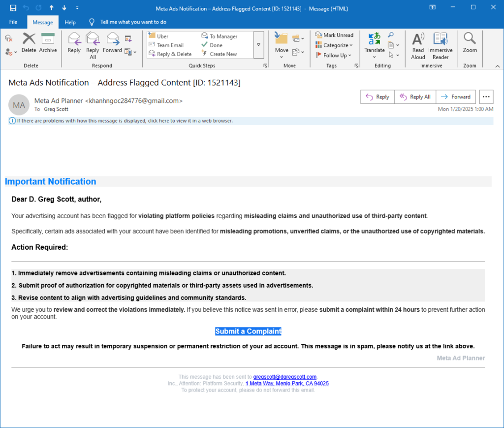Open Ribbon Display Options icon in title bar
The width and height of the screenshot is (504, 428).
(432, 7)
